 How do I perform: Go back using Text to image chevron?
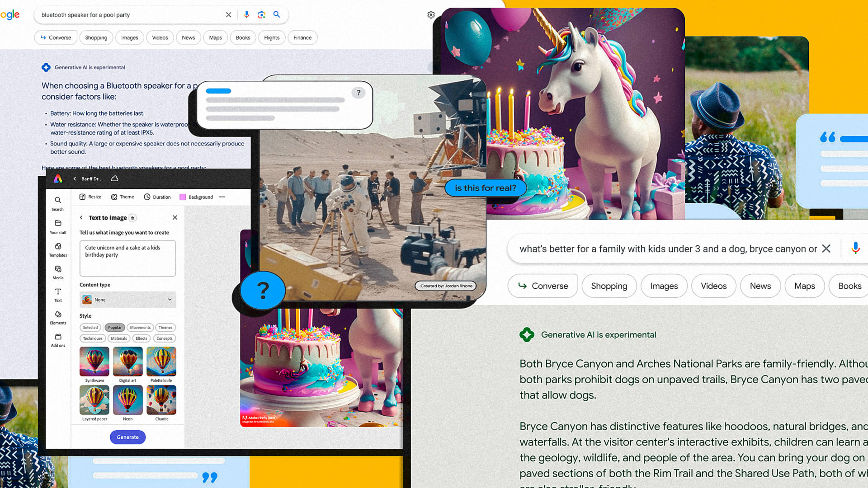point(81,218)
